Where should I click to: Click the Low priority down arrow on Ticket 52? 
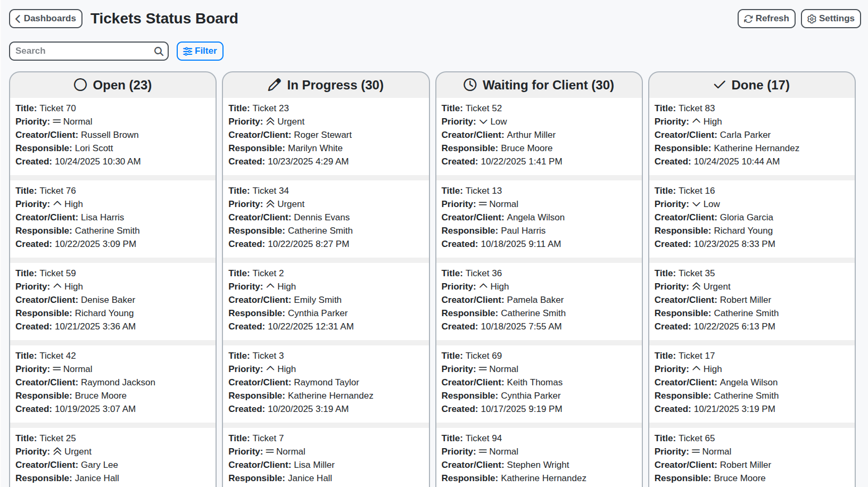tap(485, 121)
